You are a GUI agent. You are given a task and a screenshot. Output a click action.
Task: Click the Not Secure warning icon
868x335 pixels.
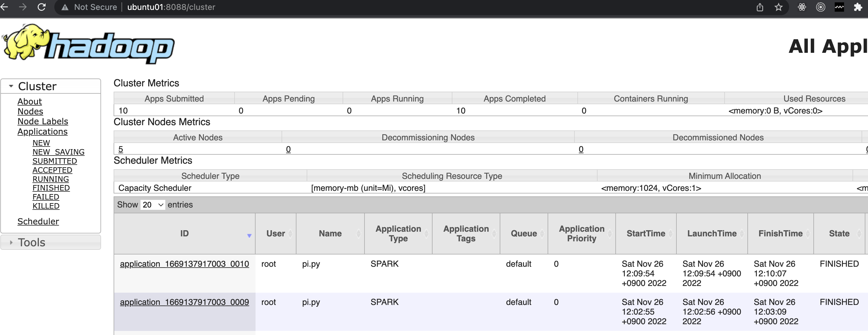(65, 7)
